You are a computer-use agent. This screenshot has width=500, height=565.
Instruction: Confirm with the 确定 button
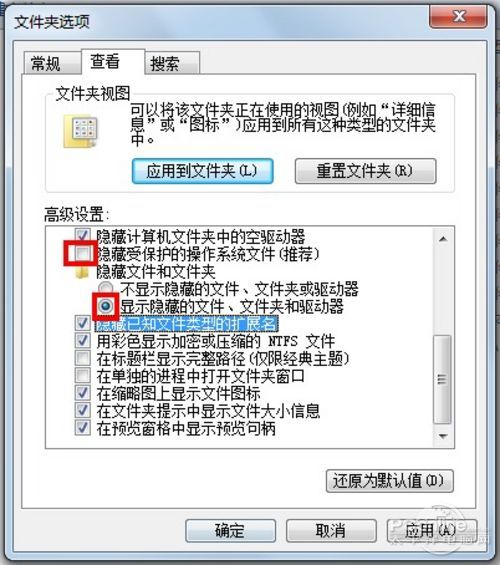click(x=231, y=530)
